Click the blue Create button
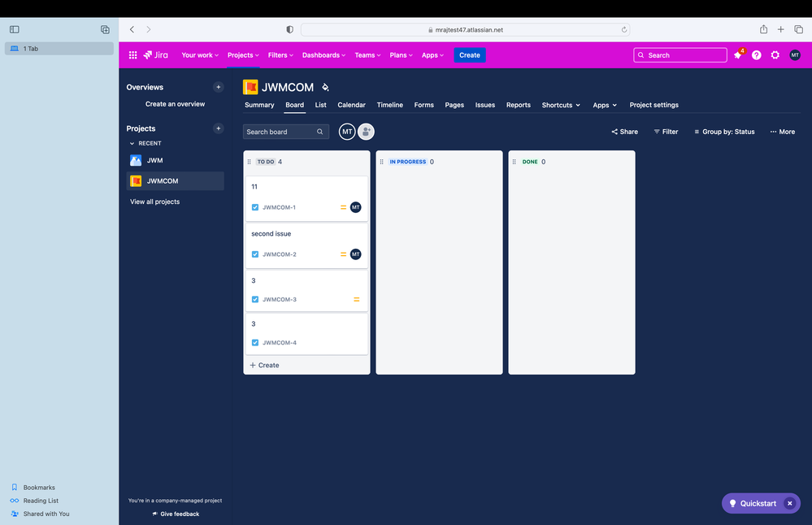 tap(470, 55)
